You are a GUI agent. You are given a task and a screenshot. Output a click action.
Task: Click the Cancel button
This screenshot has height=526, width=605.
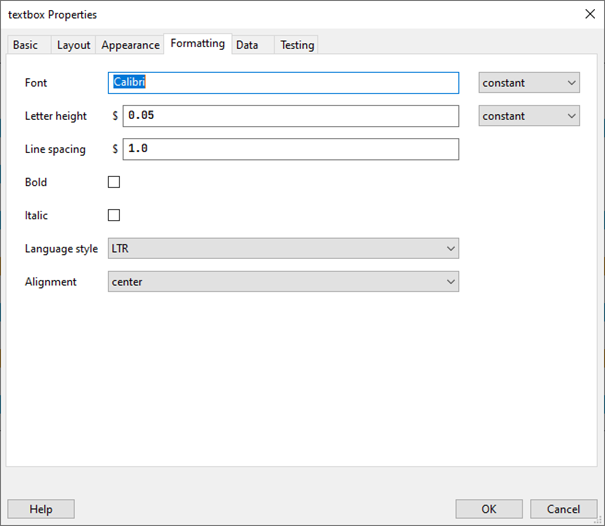[563, 509]
